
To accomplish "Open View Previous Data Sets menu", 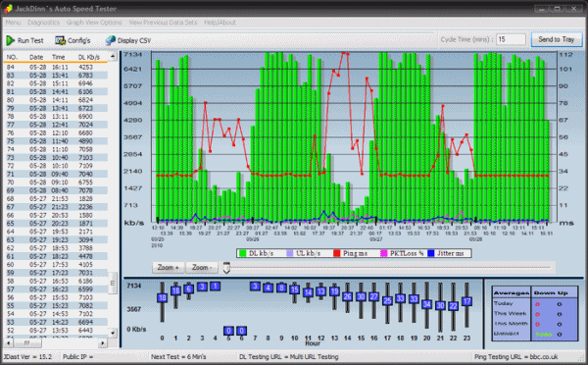I will pyautogui.click(x=163, y=23).
